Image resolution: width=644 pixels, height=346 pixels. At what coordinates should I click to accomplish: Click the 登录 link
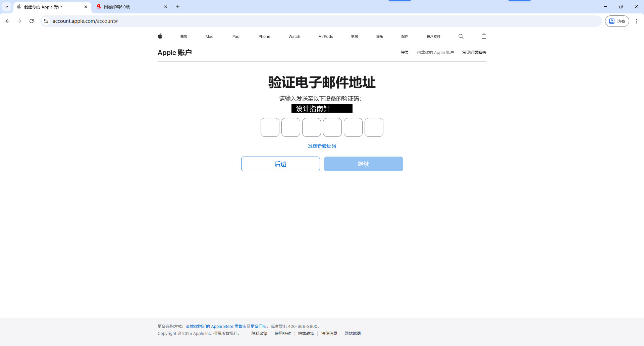click(405, 53)
